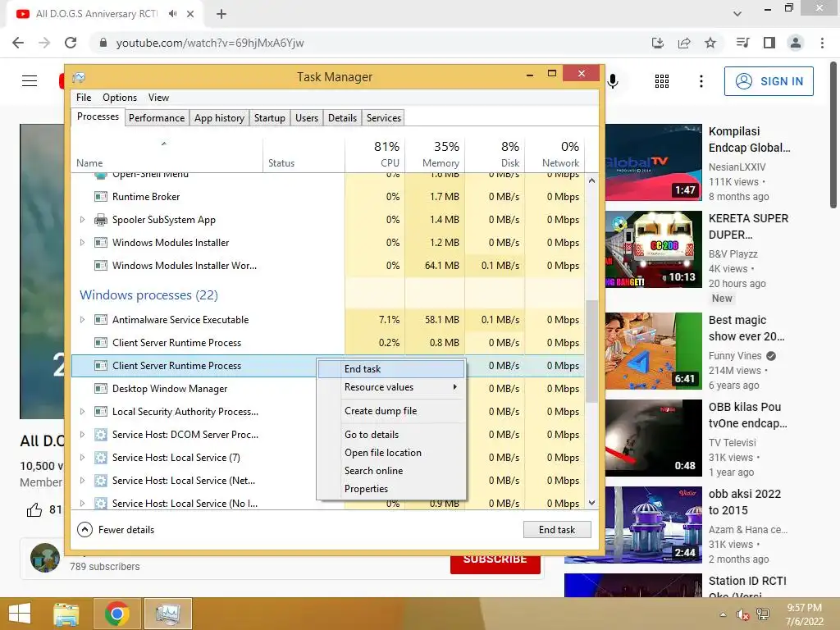This screenshot has height=630, width=840.
Task: Select Create dump file
Action: pos(391,411)
